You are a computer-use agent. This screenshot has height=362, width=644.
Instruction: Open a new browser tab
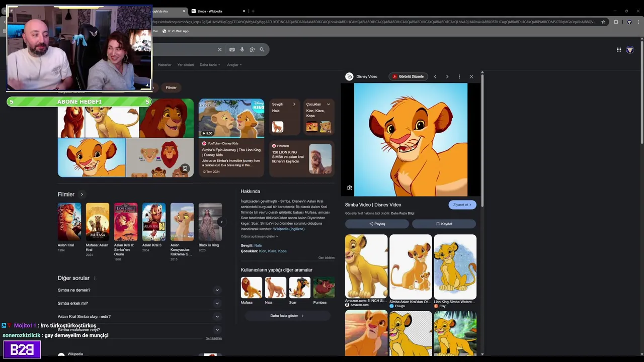pyautogui.click(x=253, y=11)
